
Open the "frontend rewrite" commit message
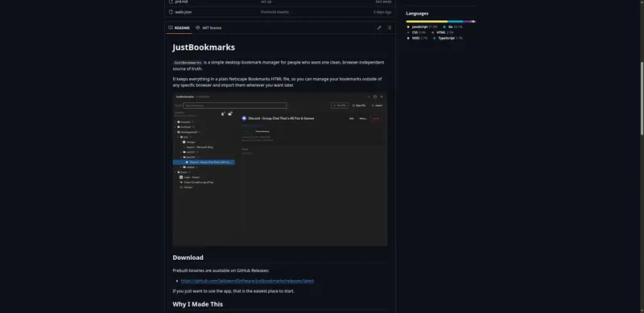click(x=275, y=12)
